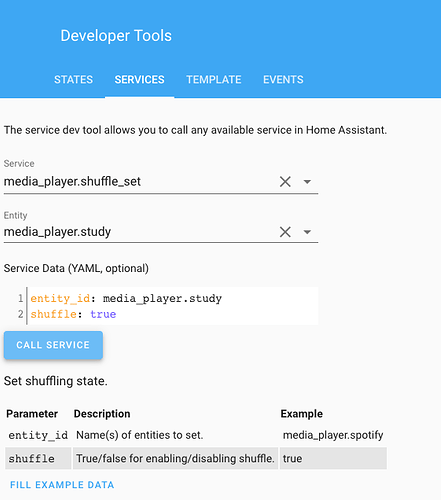Image resolution: width=441 pixels, height=500 pixels.
Task: Click the Description column header
Action: (x=102, y=414)
